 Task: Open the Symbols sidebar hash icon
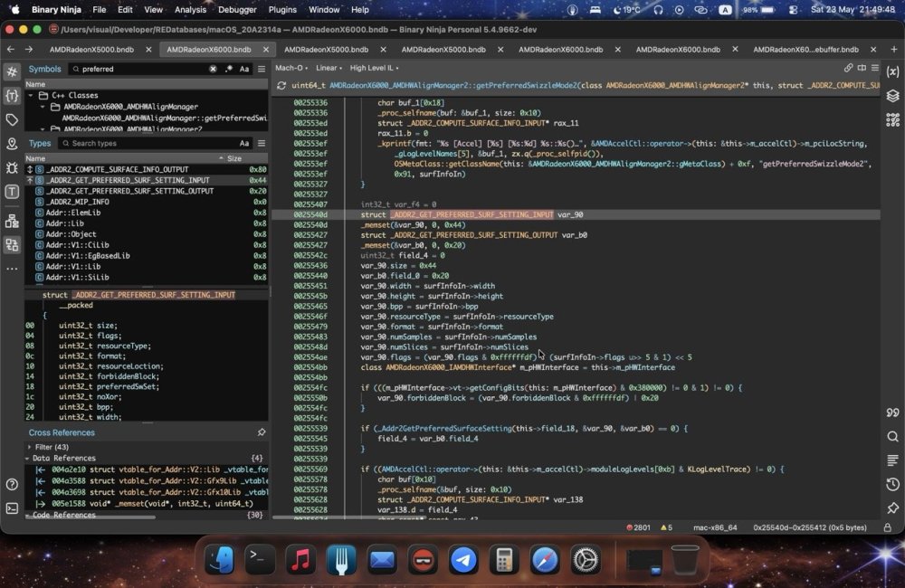12,72
